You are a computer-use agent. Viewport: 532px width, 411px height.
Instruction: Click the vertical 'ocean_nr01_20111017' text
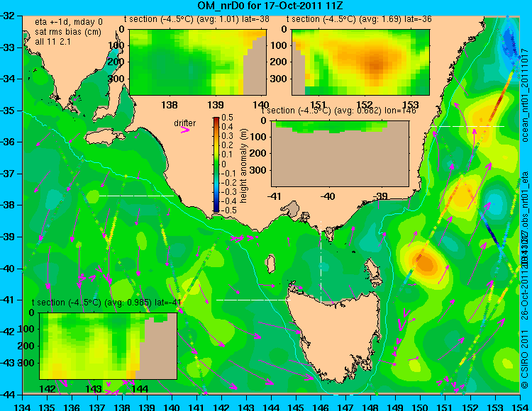525,94
